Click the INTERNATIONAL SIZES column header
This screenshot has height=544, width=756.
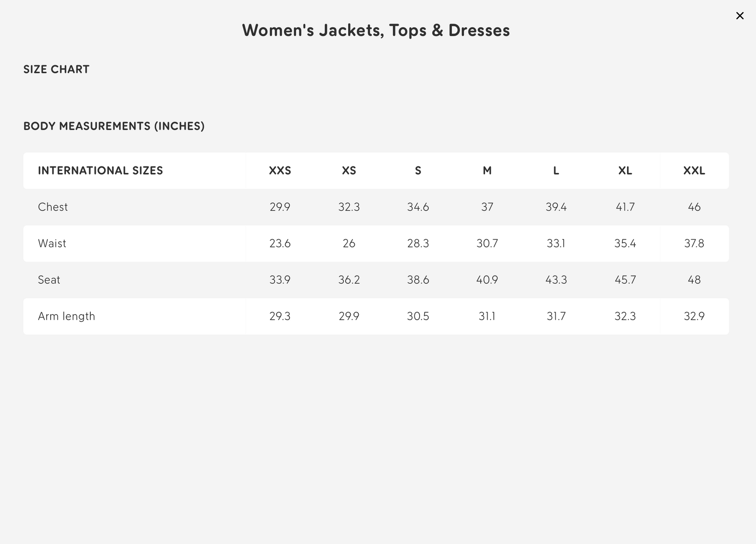100,171
